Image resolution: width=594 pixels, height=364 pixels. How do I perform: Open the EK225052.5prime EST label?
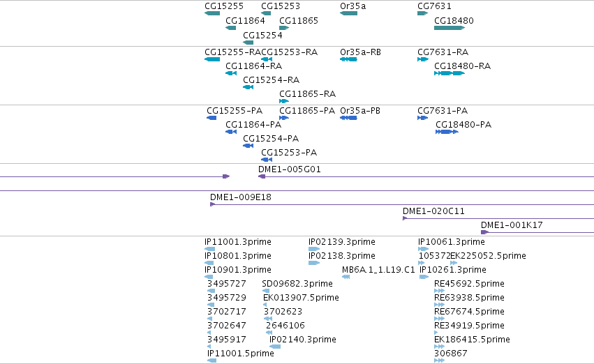[x=488, y=256]
